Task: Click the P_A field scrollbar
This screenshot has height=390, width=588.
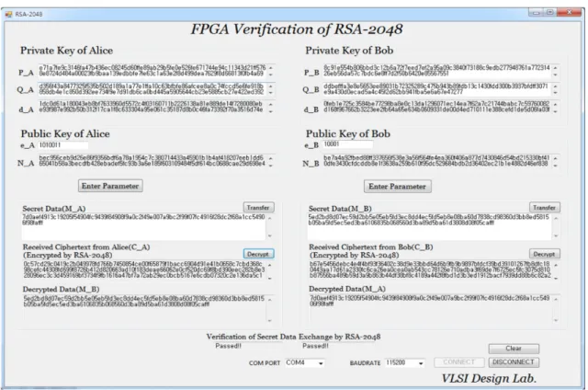Action: pyautogui.click(x=271, y=71)
